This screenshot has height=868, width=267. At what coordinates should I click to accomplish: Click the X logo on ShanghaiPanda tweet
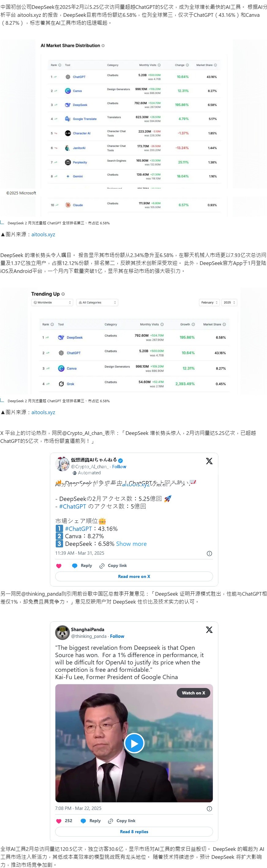pyautogui.click(x=209, y=629)
